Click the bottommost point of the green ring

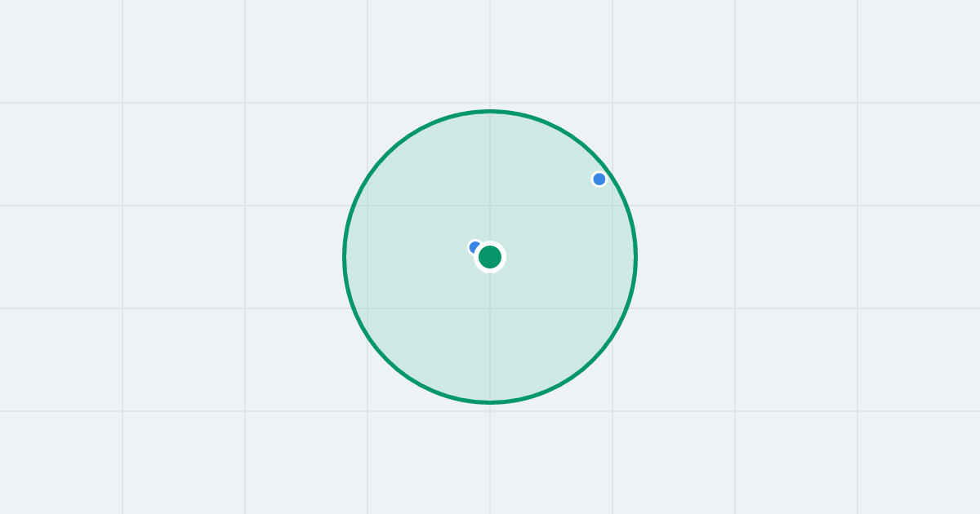[x=490, y=402]
